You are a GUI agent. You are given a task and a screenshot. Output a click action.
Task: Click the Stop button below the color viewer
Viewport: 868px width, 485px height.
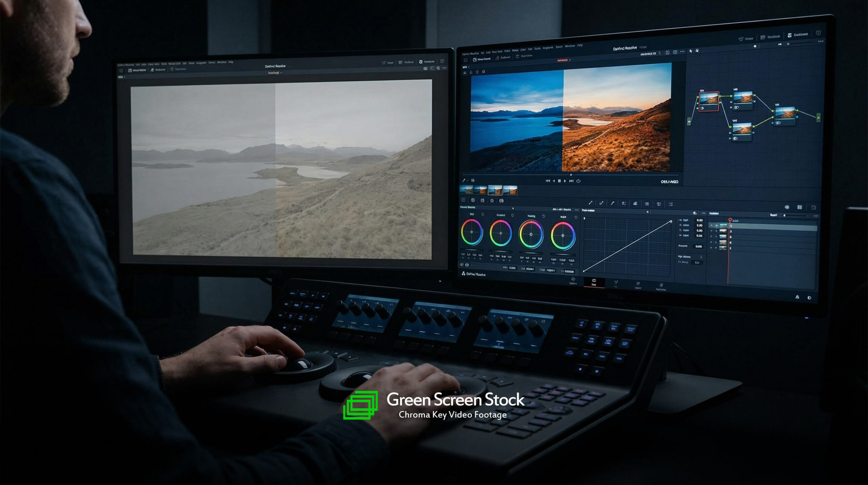[x=559, y=181]
